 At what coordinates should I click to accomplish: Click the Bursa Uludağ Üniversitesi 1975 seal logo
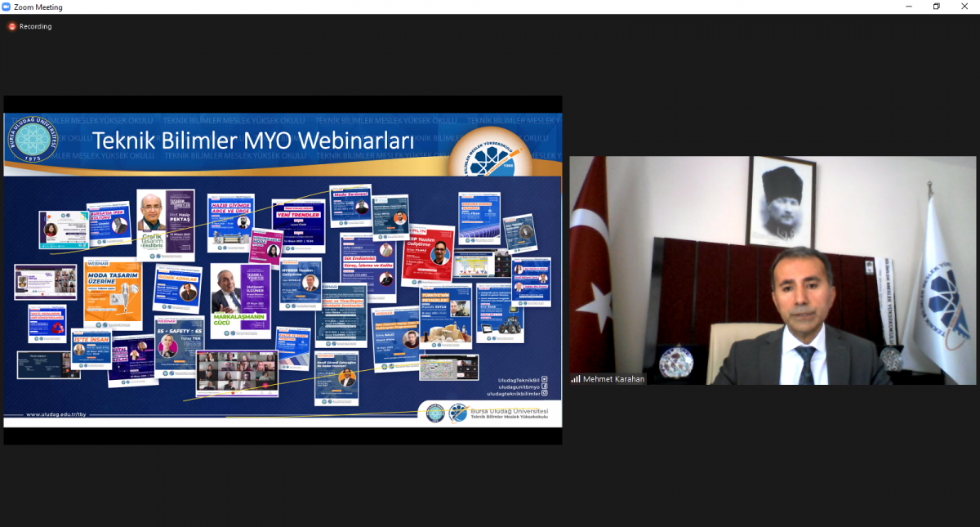click(33, 140)
